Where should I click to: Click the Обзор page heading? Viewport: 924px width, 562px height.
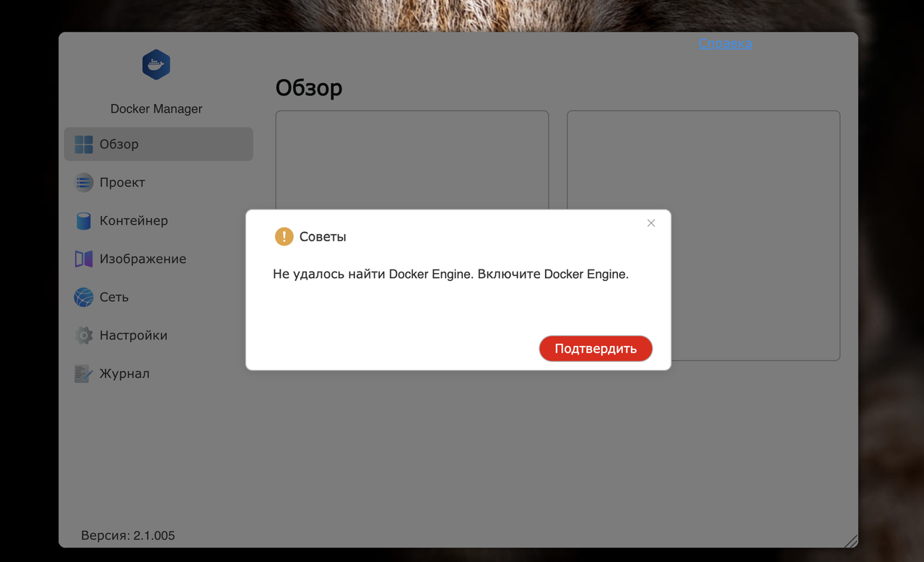(309, 88)
